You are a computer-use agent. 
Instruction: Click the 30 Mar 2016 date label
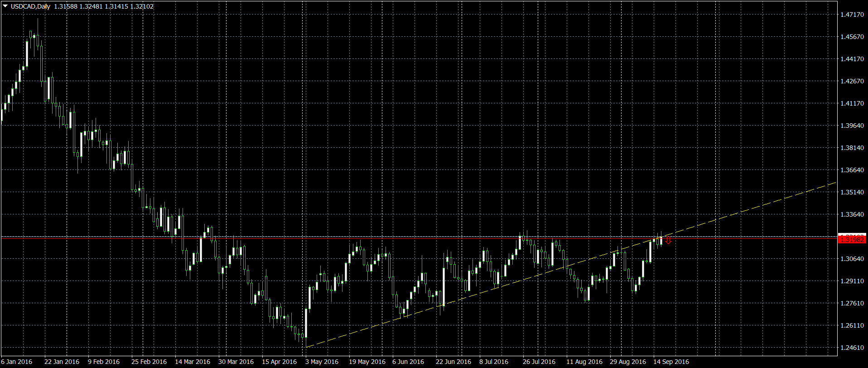[236, 362]
